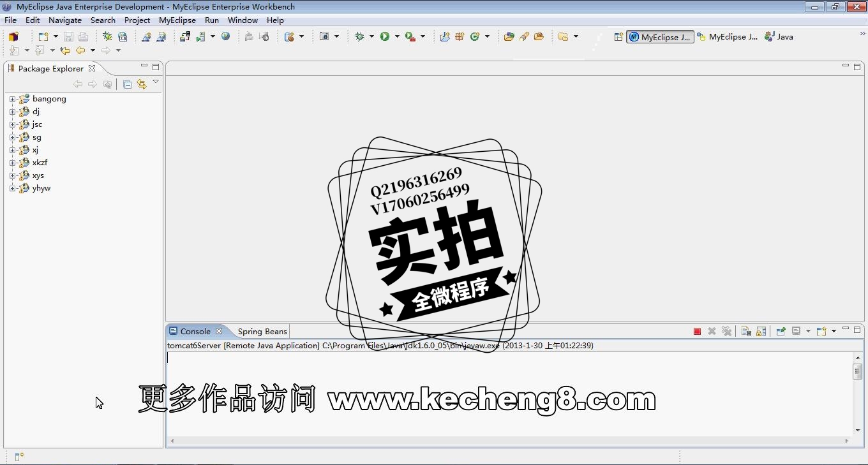Open Package Explorer View Menu triangle
Image resolution: width=868 pixels, height=465 pixels.
click(x=155, y=82)
